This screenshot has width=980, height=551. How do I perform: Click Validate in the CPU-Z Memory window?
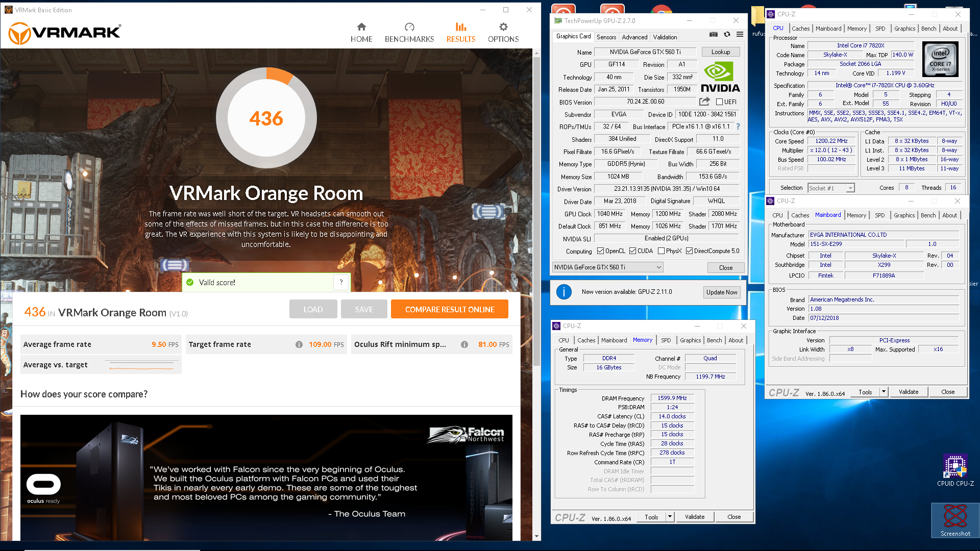point(695,517)
